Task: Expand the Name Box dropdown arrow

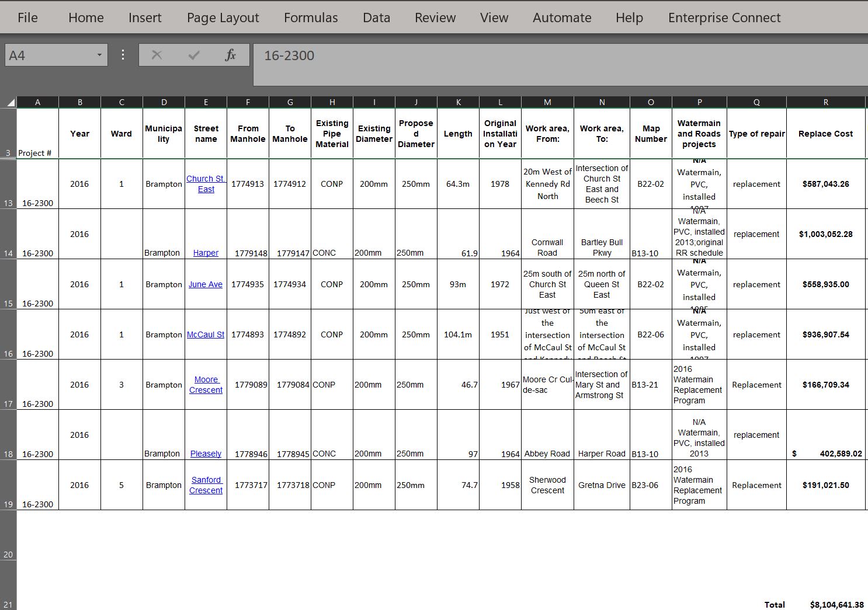Action: [99, 55]
